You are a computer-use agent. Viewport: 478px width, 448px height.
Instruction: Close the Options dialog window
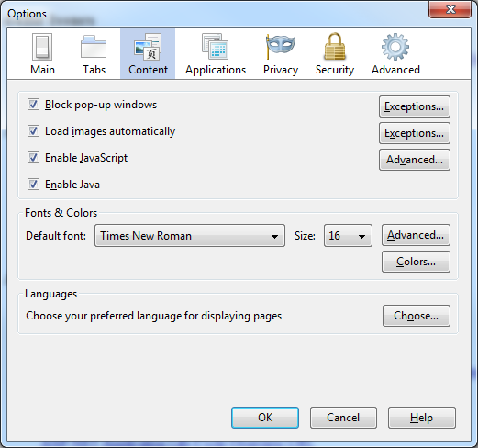[x=450, y=9]
